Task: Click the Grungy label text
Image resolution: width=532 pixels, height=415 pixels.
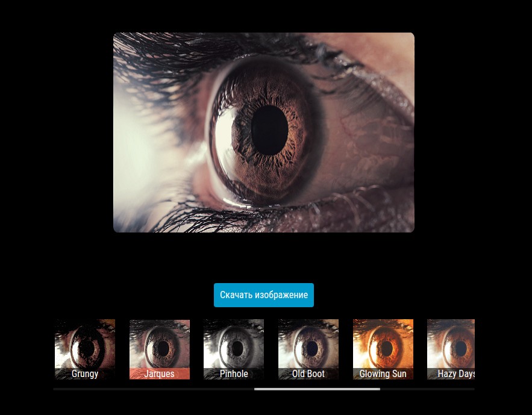Action: tap(84, 373)
